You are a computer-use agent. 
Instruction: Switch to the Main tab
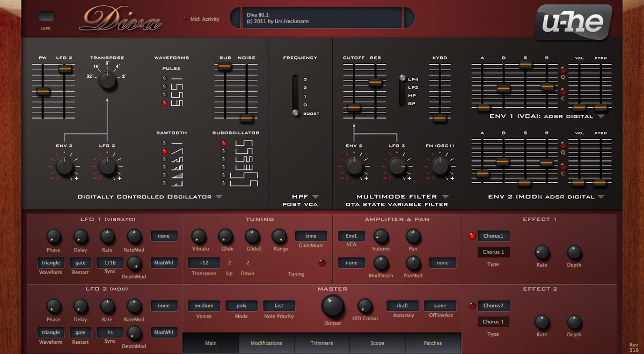coord(211,343)
